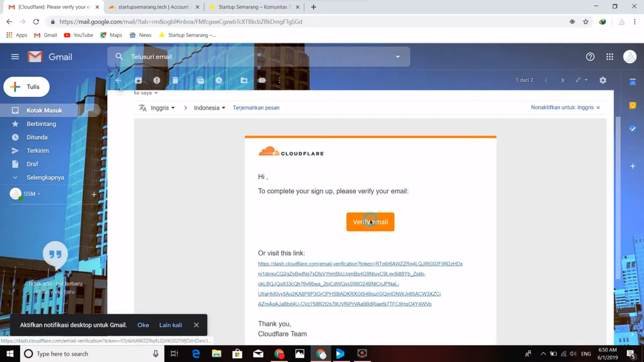Screen dimensions: 644x362
Task: Open the Keep side panel icon
Action: click(x=633, y=105)
